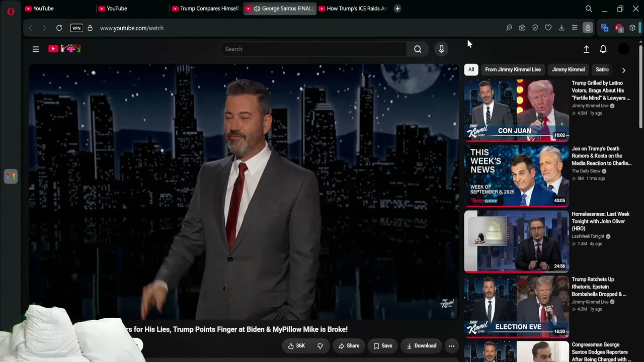Viewport: 644px width, 362px height.
Task: Go forward to the next page
Action: [44, 28]
